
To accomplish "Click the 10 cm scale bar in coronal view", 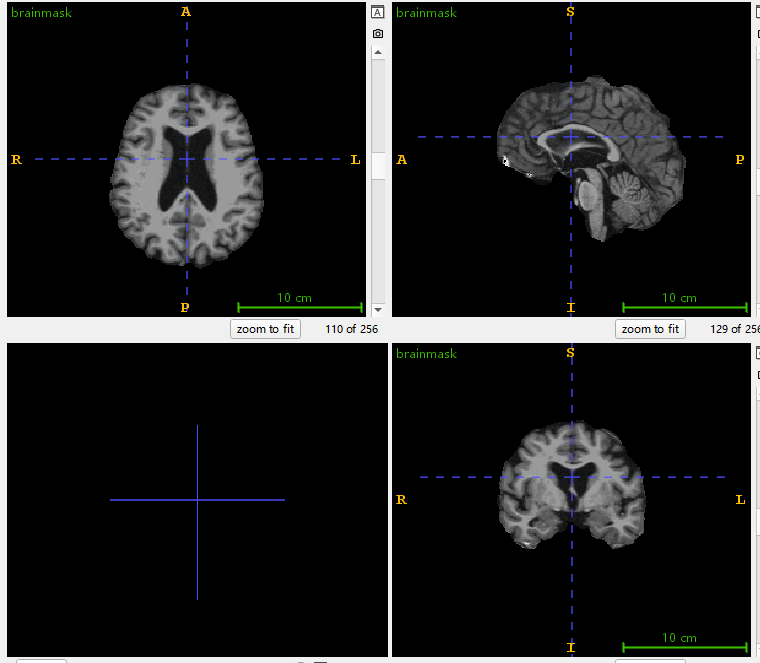I will [684, 645].
